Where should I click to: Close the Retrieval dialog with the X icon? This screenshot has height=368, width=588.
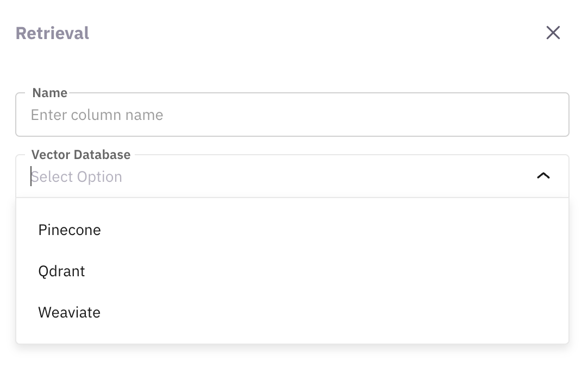pos(553,33)
